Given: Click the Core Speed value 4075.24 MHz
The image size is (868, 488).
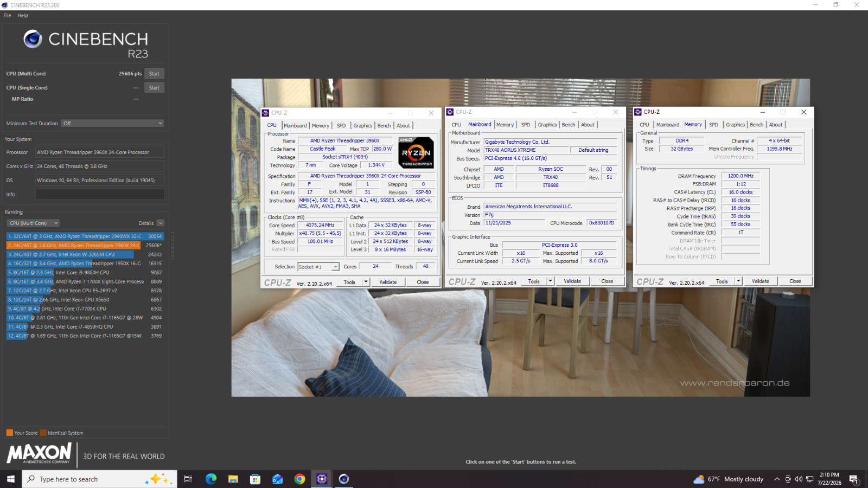Looking at the screenshot, I should pos(320,225).
